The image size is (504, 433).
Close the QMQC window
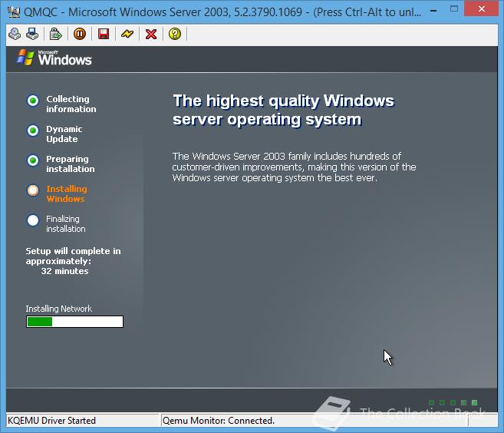(482, 9)
